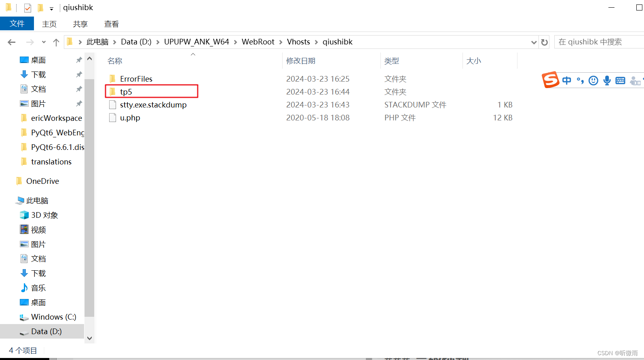Select WebRoot in address breadcrumb
644x360 pixels.
pyautogui.click(x=258, y=42)
